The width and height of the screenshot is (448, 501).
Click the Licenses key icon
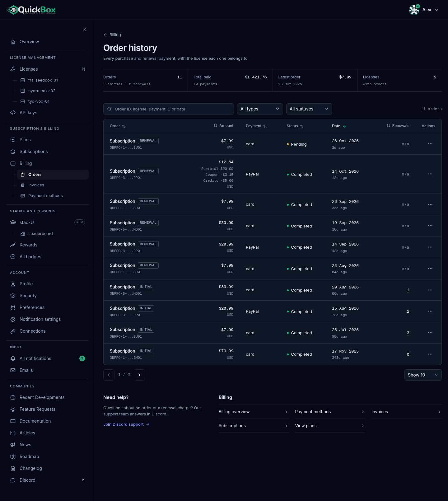(x=13, y=69)
